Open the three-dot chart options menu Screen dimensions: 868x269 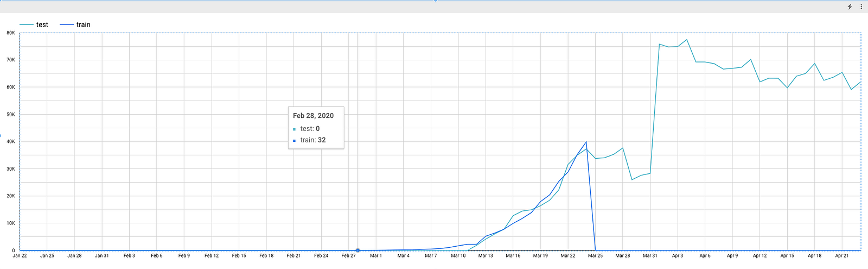[861, 7]
